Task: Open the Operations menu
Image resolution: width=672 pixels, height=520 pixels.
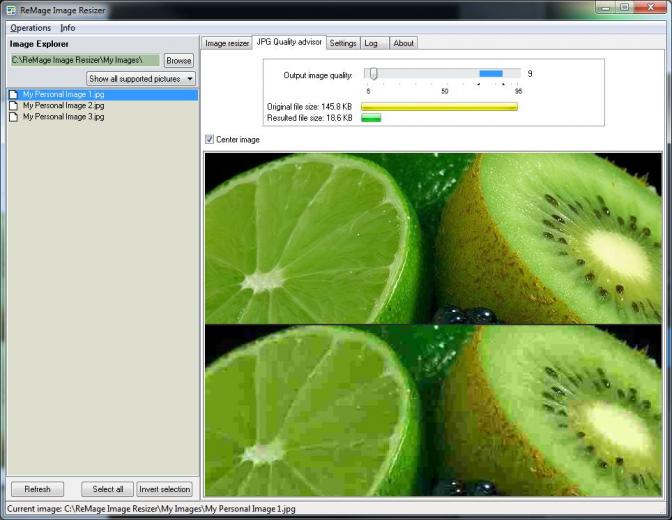Action: tap(30, 28)
